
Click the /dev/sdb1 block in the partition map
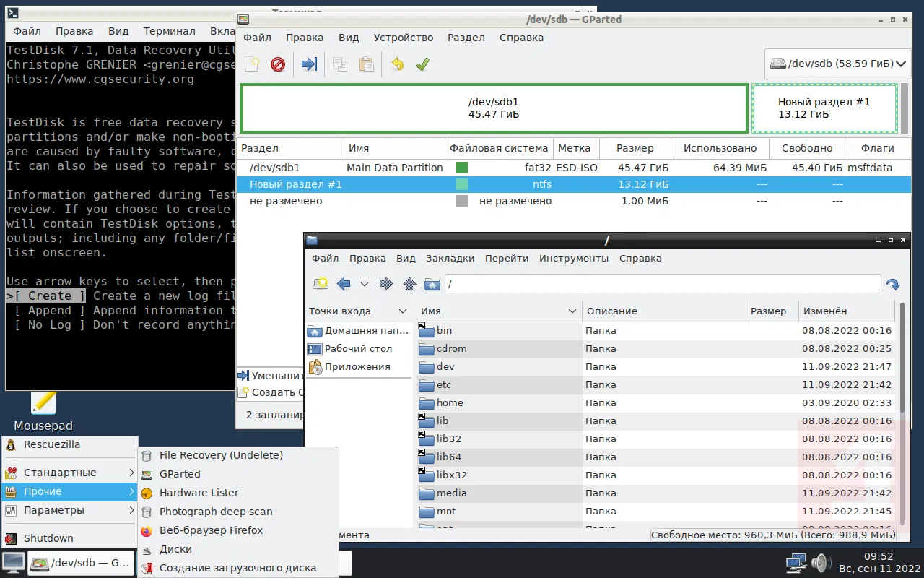[x=494, y=108]
